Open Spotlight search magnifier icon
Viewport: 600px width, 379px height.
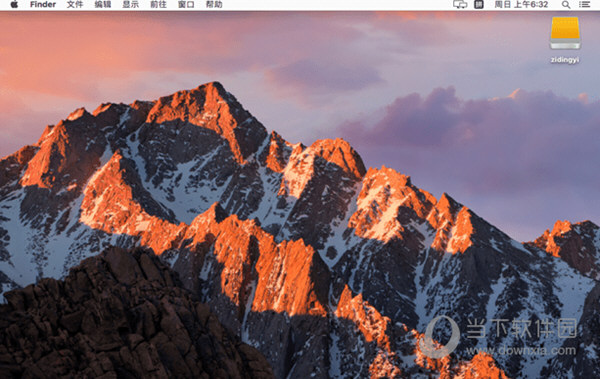566,5
